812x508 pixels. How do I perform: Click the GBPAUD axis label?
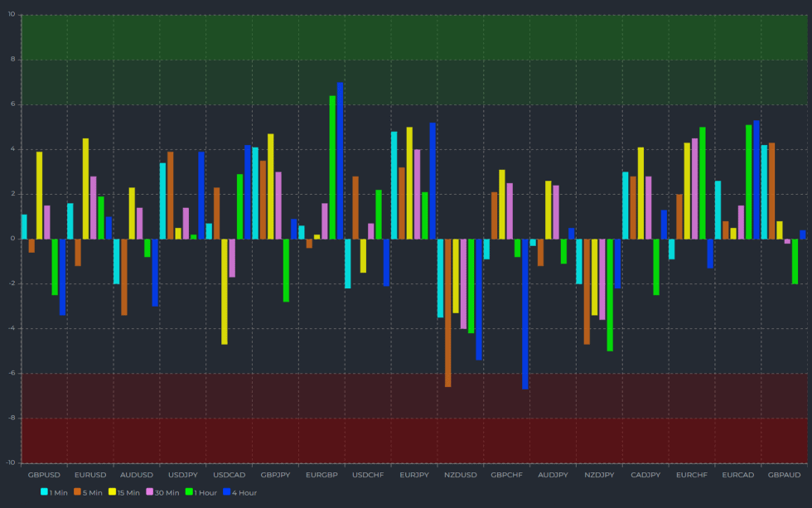pyautogui.click(x=785, y=475)
